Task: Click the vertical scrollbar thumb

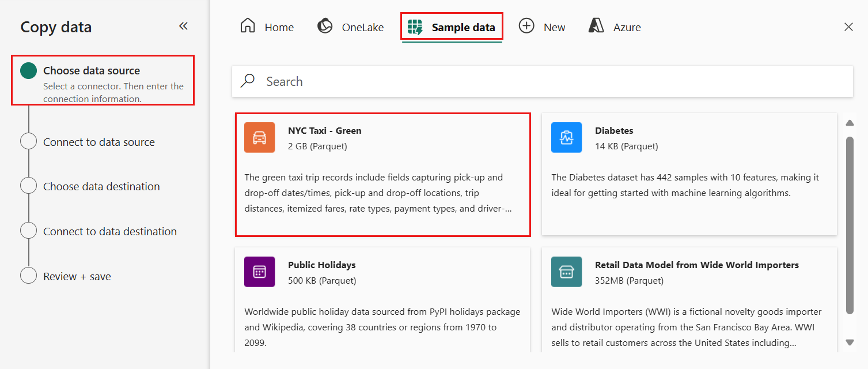Action: (x=850, y=225)
